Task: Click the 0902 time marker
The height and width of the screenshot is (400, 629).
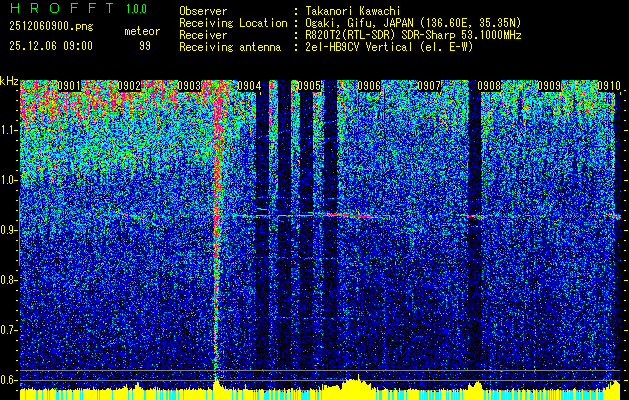Action: [x=129, y=86]
